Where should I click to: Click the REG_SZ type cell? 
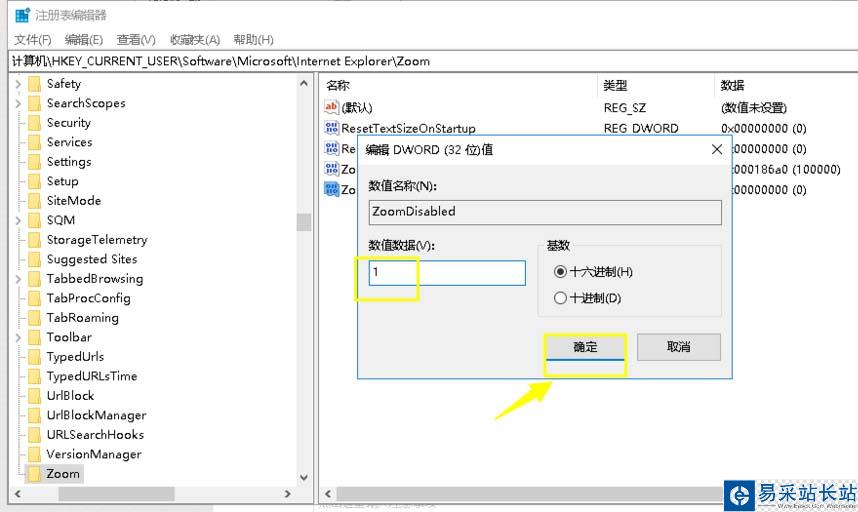[625, 108]
